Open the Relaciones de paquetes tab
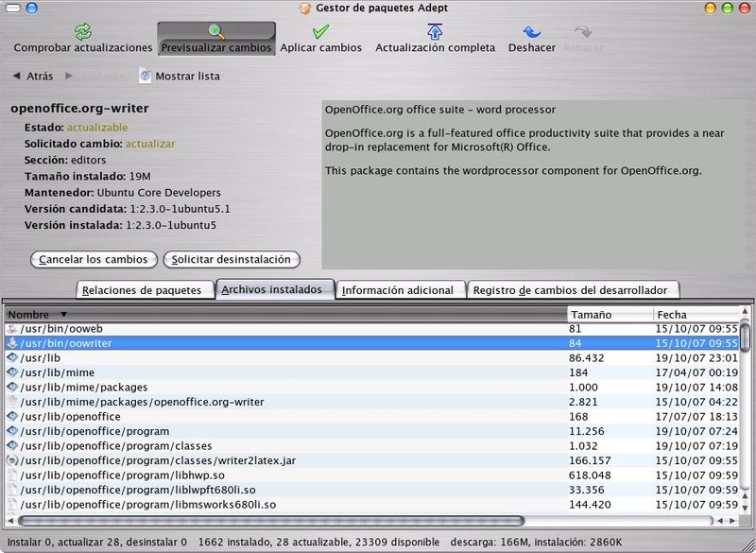 tap(146, 290)
